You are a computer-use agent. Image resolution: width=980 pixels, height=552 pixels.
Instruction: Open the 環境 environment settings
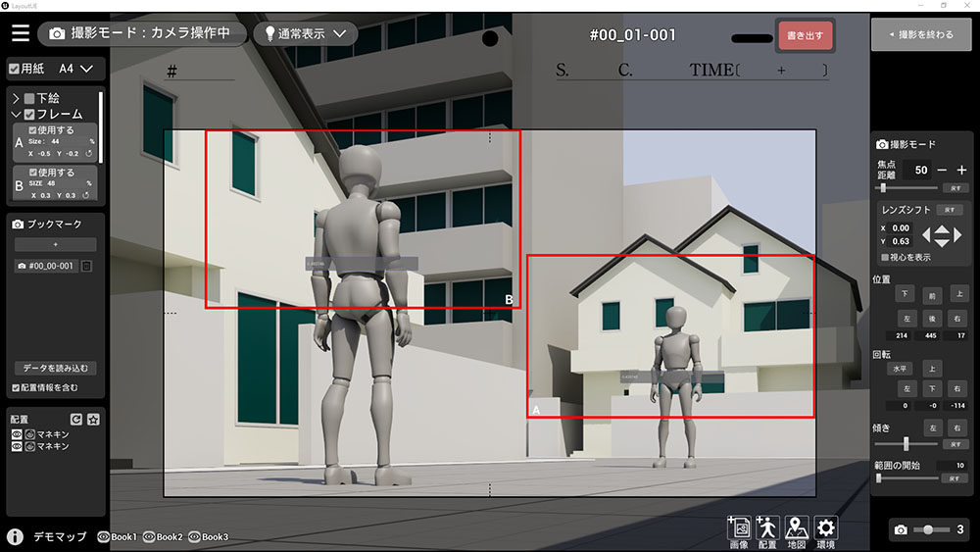pyautogui.click(x=826, y=530)
